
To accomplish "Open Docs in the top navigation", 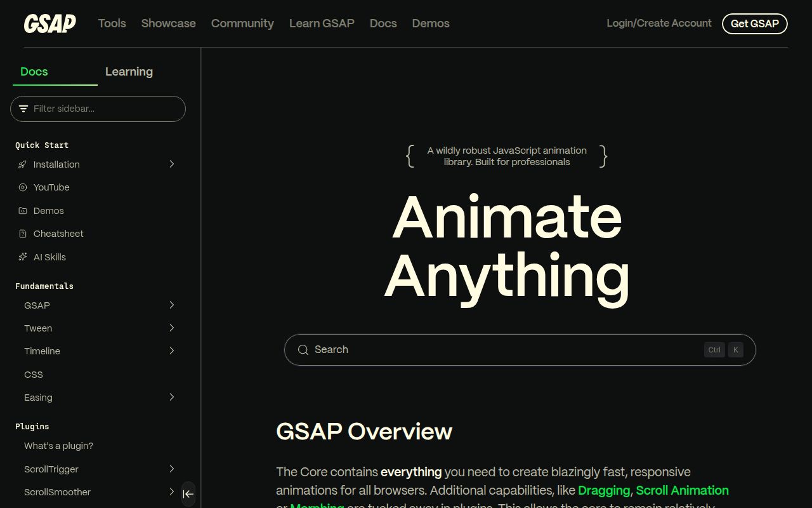I will coord(383,23).
